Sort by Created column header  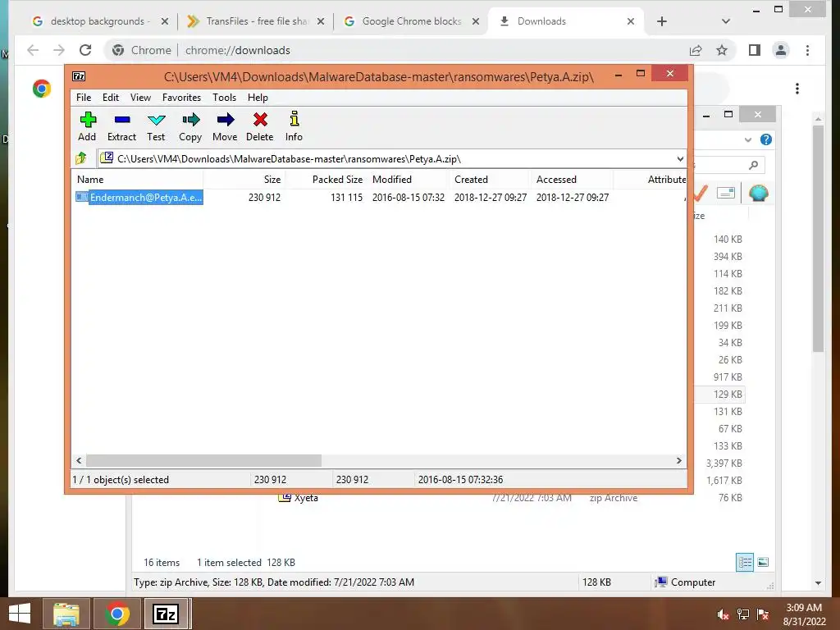490,180
